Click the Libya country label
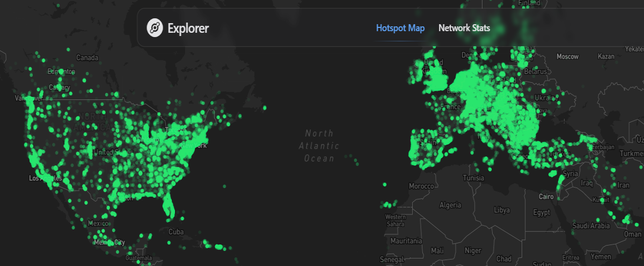This screenshot has width=644, height=266. (502, 210)
